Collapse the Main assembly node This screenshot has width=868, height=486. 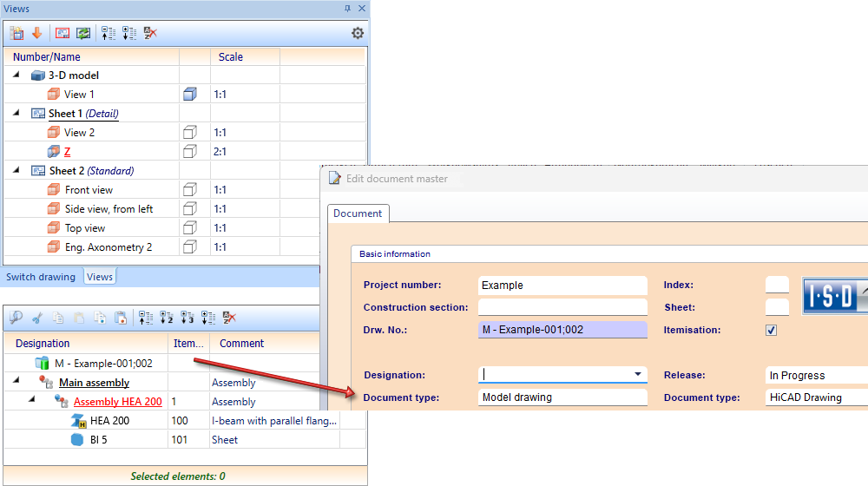tap(16, 380)
